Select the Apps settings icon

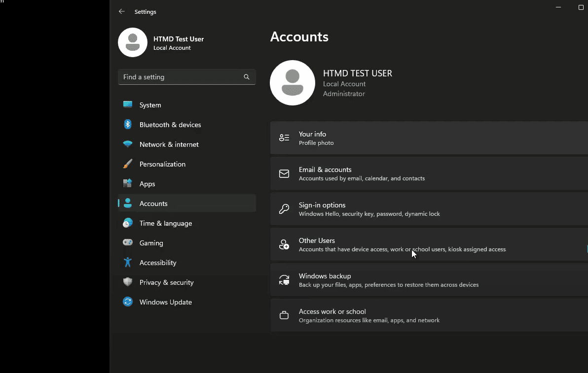coord(128,184)
